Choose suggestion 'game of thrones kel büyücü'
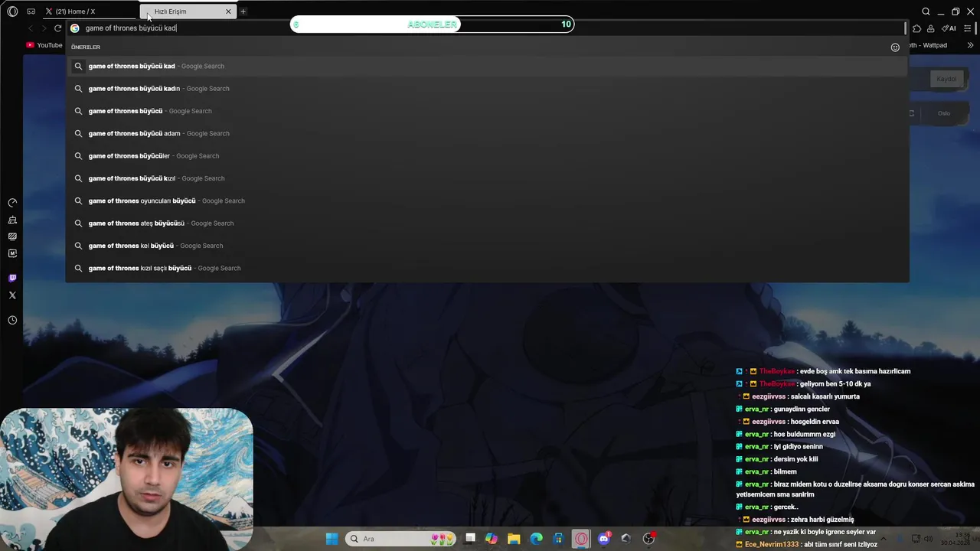This screenshot has height=551, width=980. pyautogui.click(x=487, y=246)
